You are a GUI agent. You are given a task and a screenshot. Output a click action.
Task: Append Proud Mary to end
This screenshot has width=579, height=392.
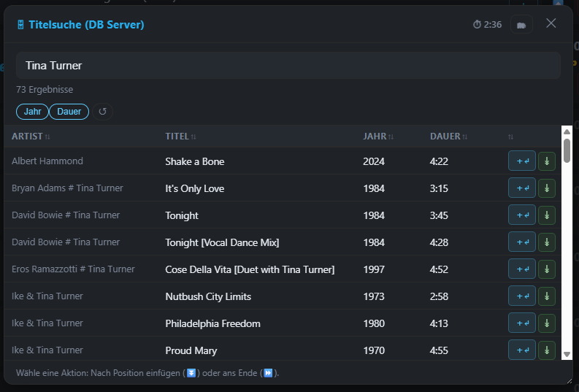(547, 350)
